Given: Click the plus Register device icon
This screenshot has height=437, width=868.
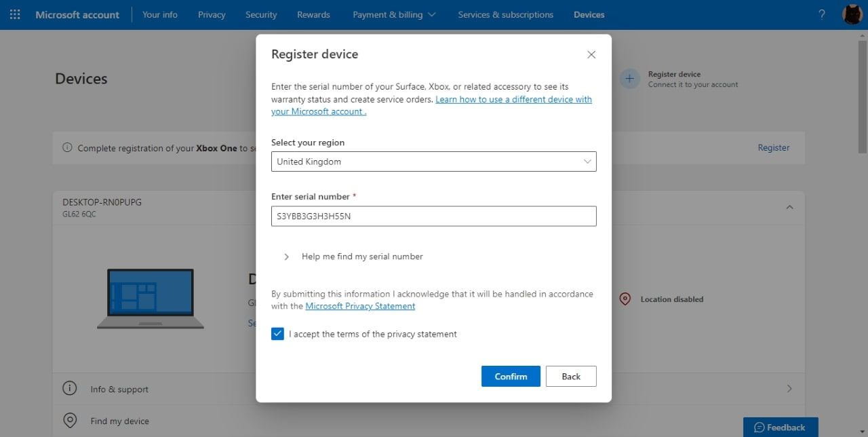Looking at the screenshot, I should pos(629,79).
